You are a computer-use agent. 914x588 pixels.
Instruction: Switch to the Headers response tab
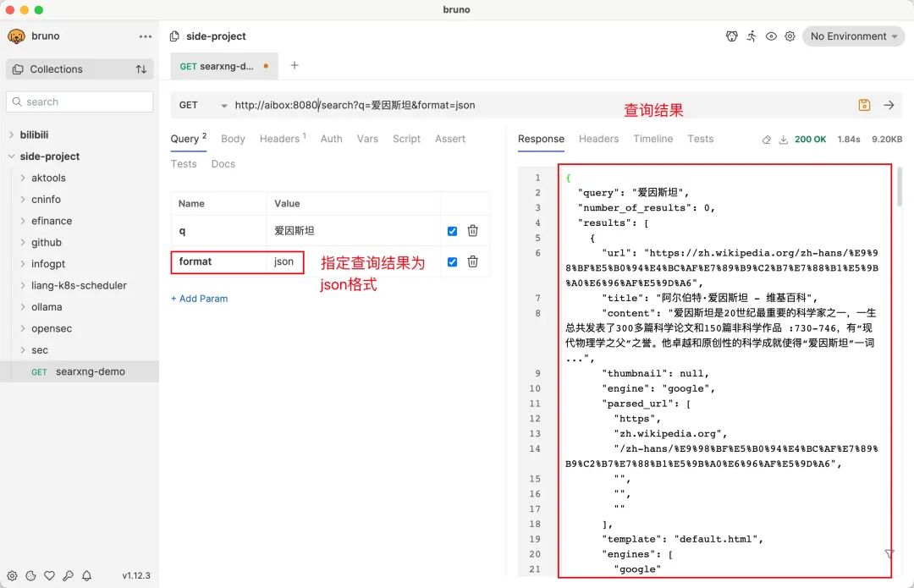(598, 139)
